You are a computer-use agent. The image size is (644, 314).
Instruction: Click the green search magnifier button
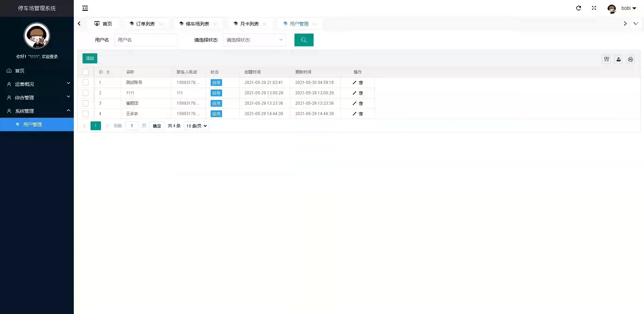click(304, 40)
